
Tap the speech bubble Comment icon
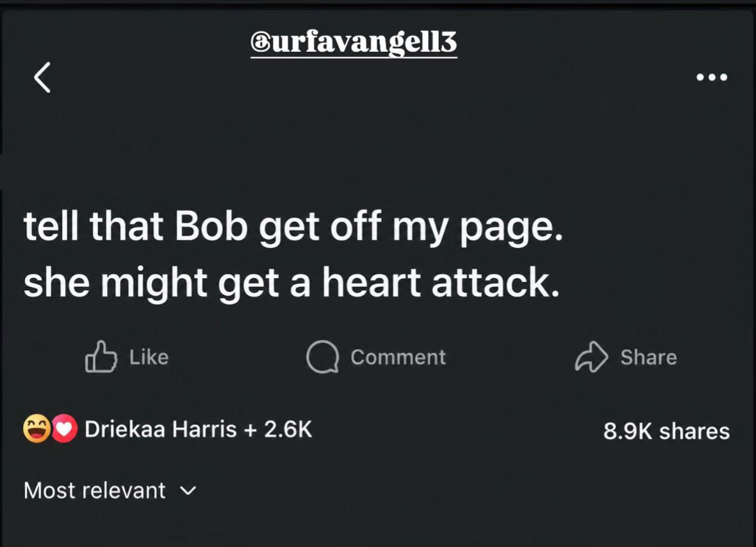(322, 357)
